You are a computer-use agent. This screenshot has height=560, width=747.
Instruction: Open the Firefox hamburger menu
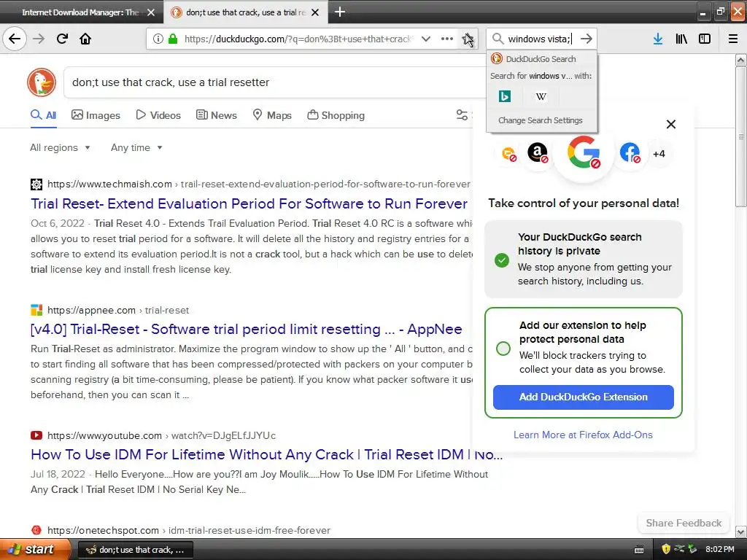(x=733, y=39)
